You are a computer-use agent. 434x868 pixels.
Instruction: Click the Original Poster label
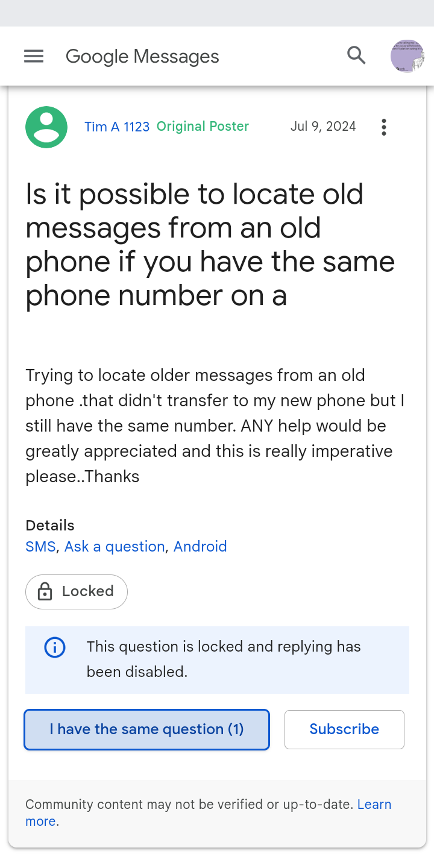tap(203, 127)
